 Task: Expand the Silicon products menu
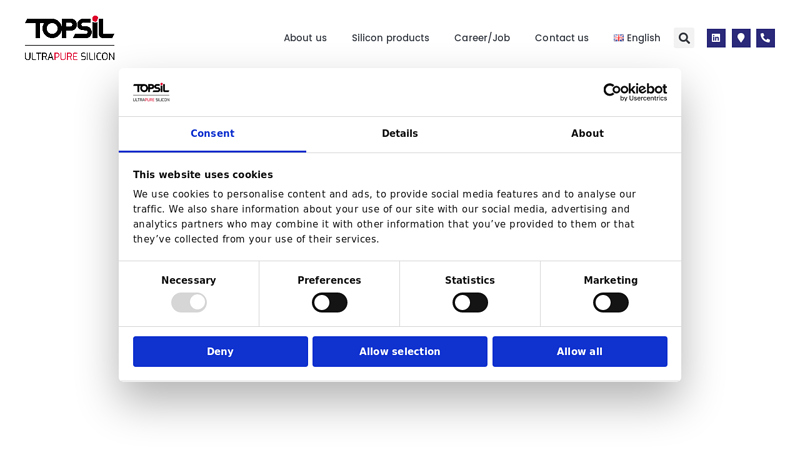point(390,38)
